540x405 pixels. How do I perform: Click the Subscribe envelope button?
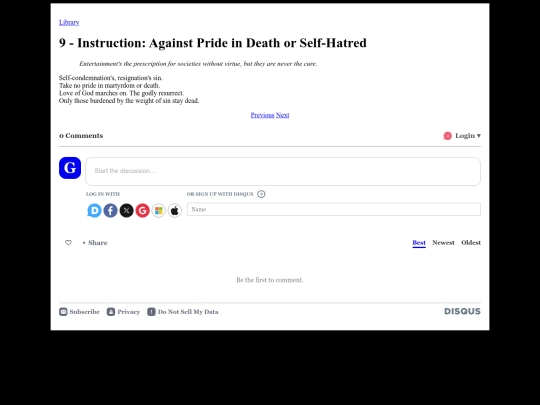coord(79,312)
